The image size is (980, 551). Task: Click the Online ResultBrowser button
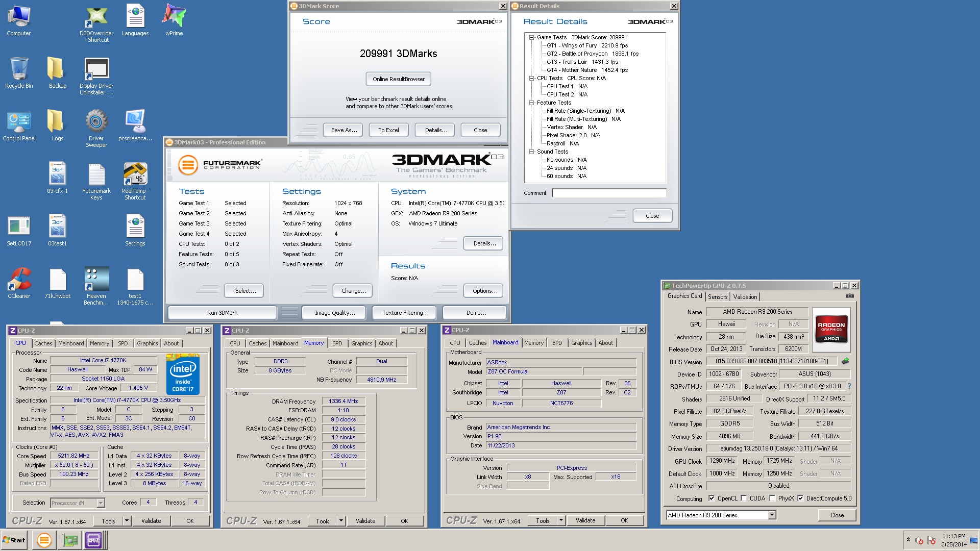(x=399, y=79)
